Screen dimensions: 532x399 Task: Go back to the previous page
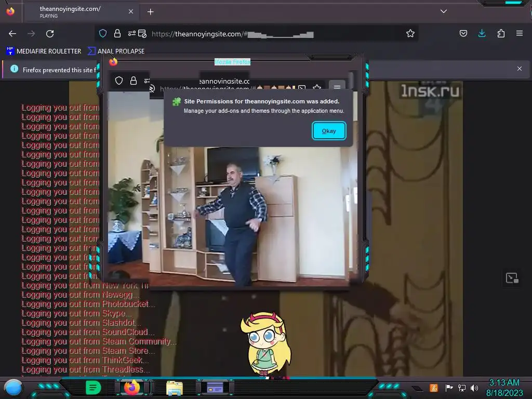click(x=12, y=34)
